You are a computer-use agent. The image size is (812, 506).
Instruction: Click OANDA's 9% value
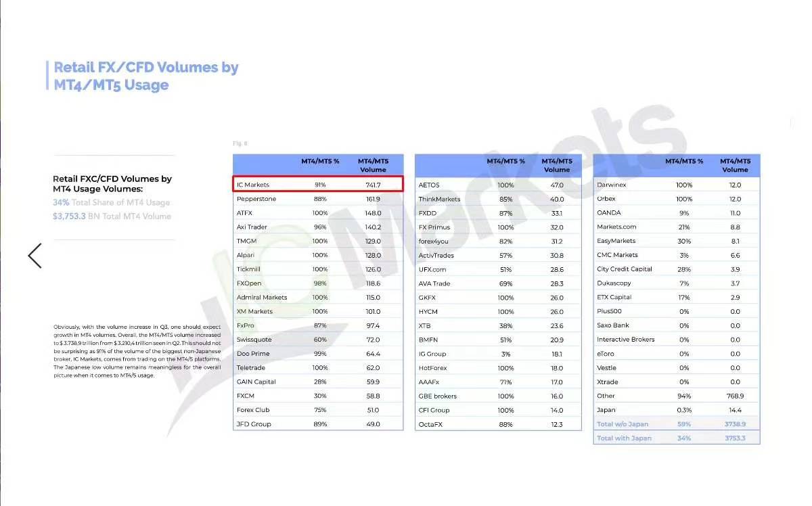pyautogui.click(x=684, y=213)
